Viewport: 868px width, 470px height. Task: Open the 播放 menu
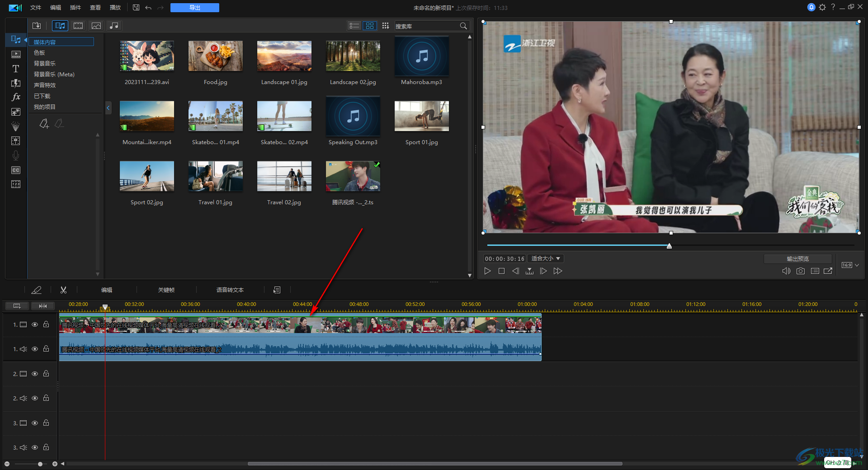pos(115,8)
